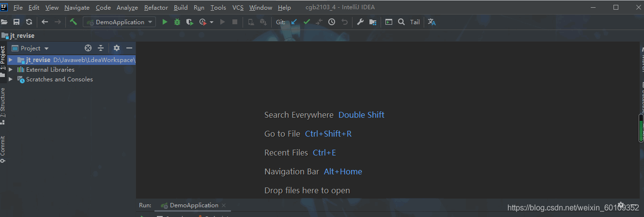Open Project Structure folder icon
Viewport: 644px width, 217px height.
click(373, 22)
